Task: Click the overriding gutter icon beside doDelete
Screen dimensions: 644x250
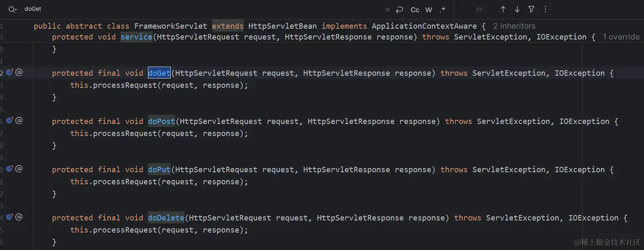Action: tap(10, 217)
